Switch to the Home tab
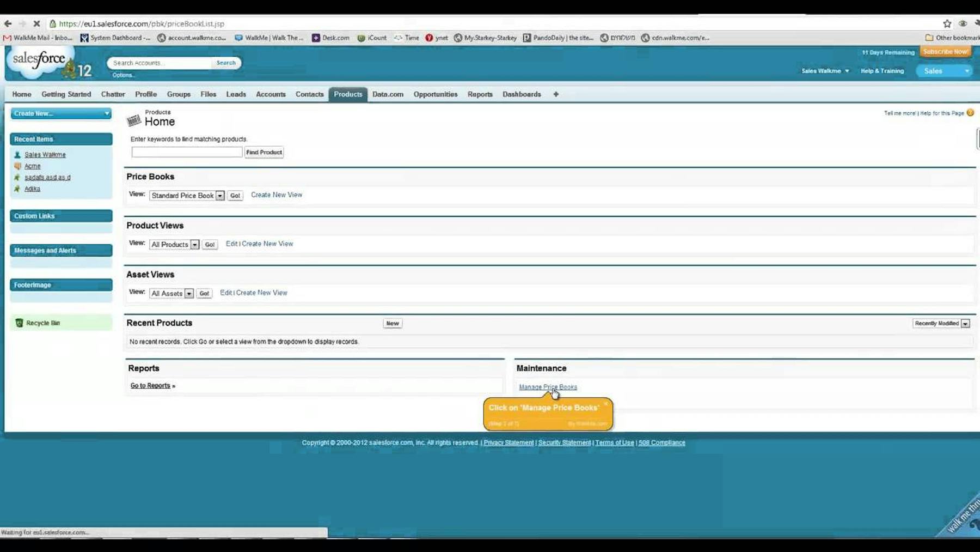 22,94
